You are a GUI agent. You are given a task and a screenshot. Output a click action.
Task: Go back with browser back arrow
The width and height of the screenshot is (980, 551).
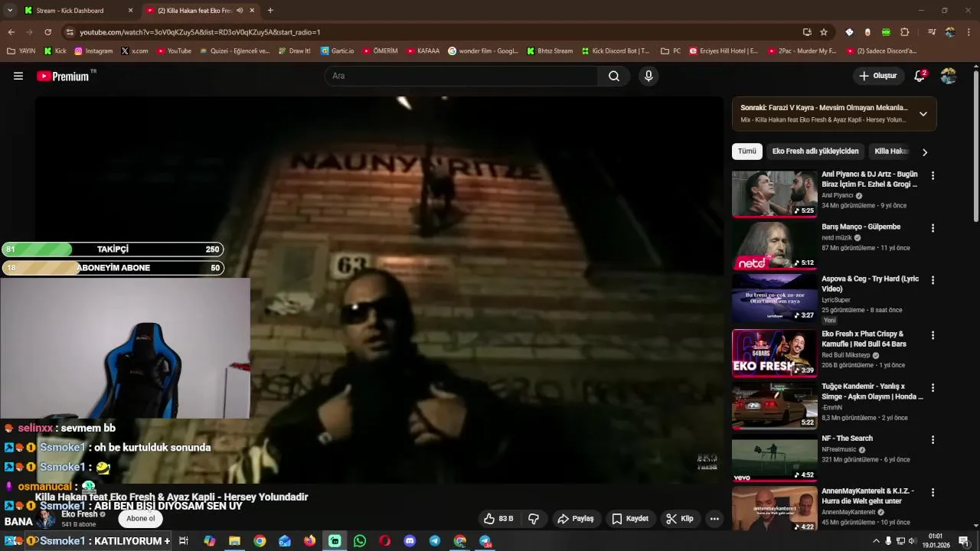[x=11, y=32]
